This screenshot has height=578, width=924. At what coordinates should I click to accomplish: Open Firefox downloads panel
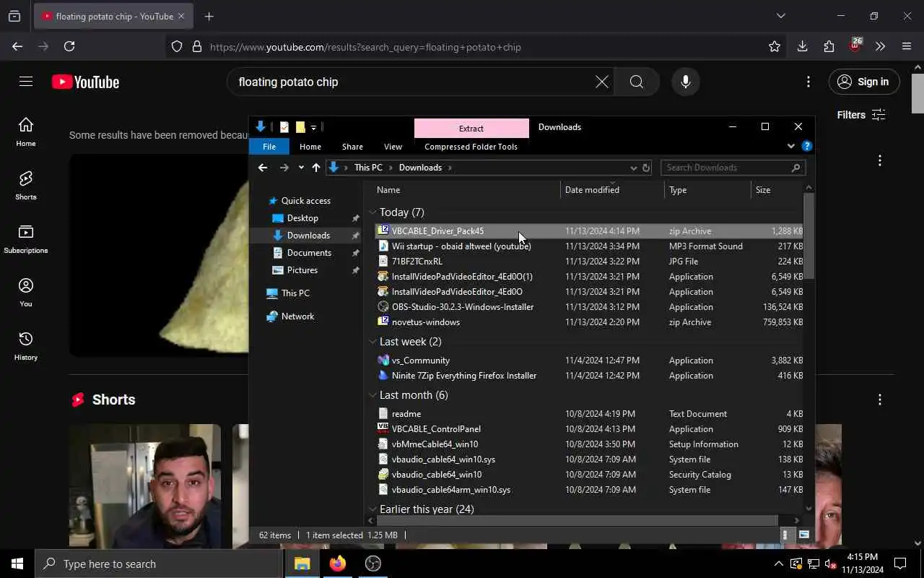tap(802, 46)
